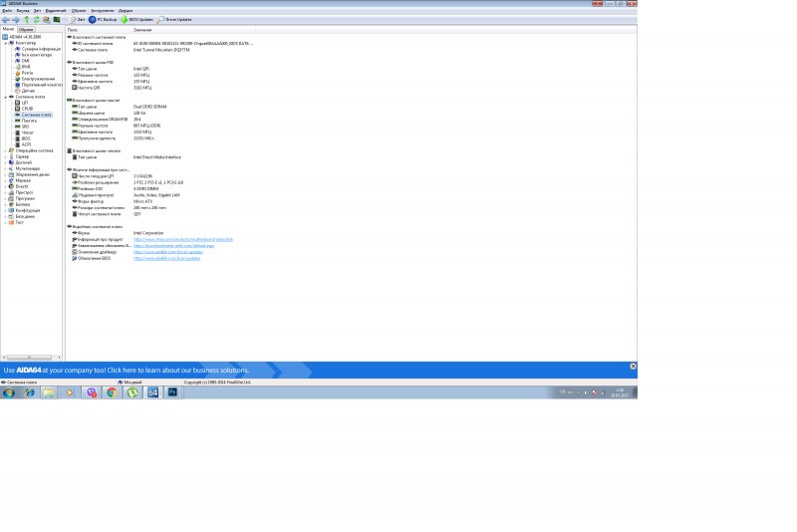Click the Forward navigation arrow in the toolbar
797x532 pixels.
pos(15,19)
